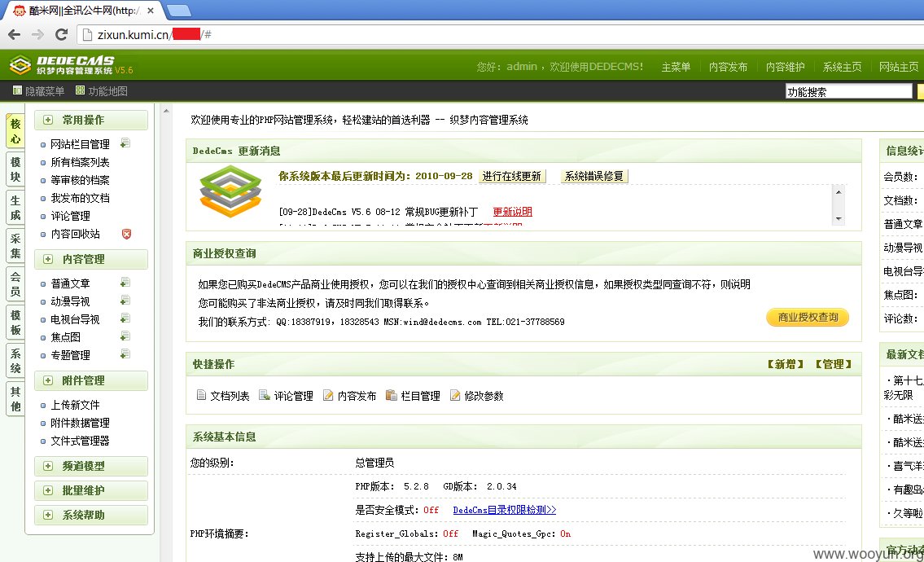Image resolution: width=924 pixels, height=562 pixels.
Task: Click add icon beside 焦点图
Action: 125,336
